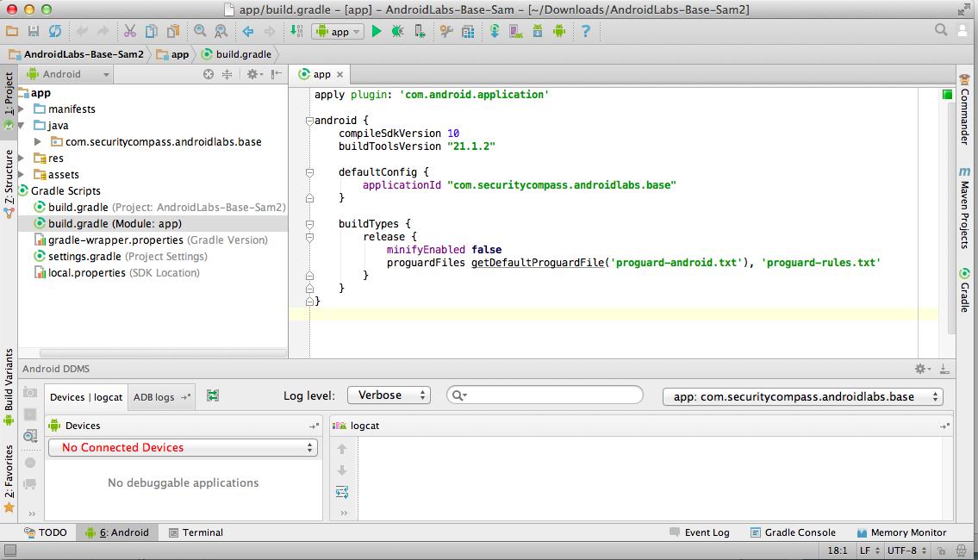Open the Log level Verbose dropdown
Screen dimensions: 978x560
(x=389, y=395)
